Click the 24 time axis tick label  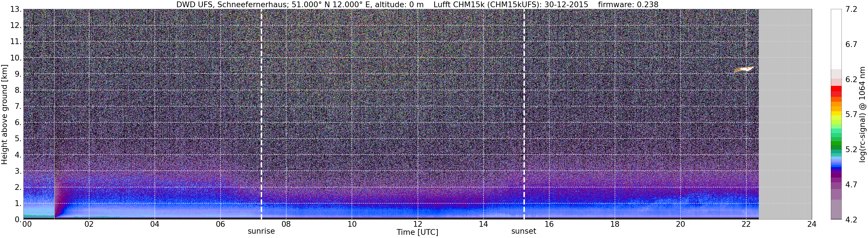tap(812, 224)
